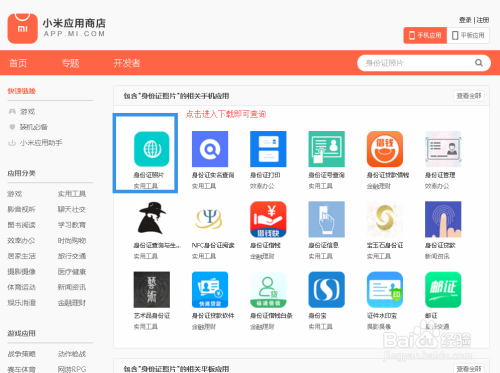Viewport: 500px width, 373px height.
Task: Open the 身份证号查询 app icon
Action: pyautogui.click(x=327, y=149)
